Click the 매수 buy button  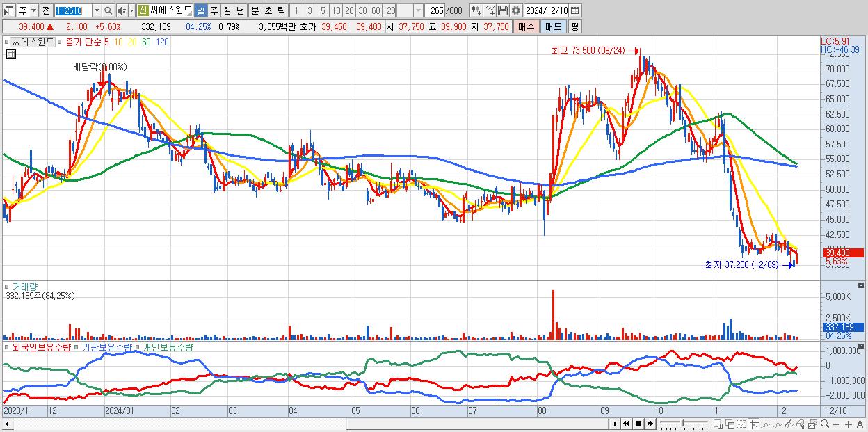(x=527, y=26)
